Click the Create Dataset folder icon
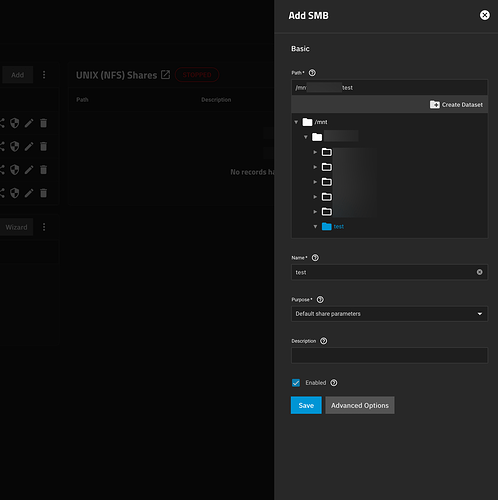498x500 pixels. [434, 105]
